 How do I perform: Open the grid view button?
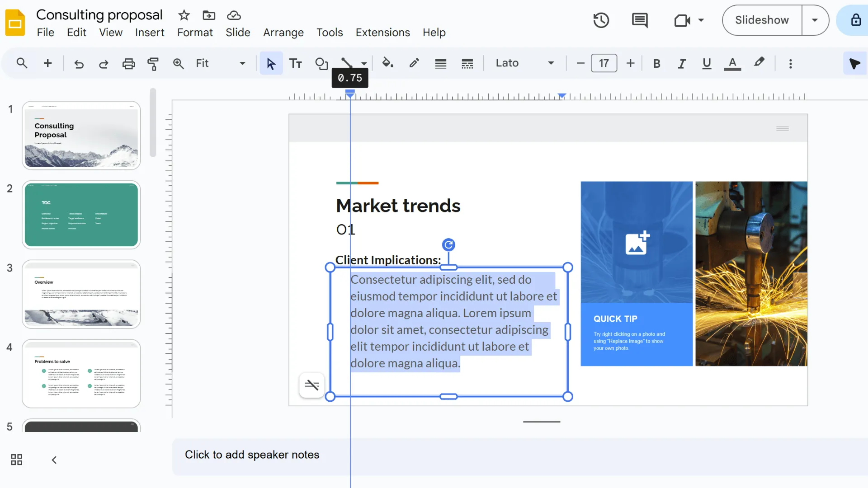pos(17,460)
